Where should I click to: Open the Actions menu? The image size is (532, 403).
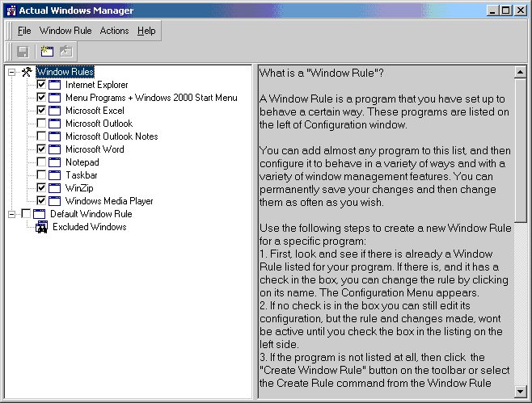pyautogui.click(x=114, y=31)
